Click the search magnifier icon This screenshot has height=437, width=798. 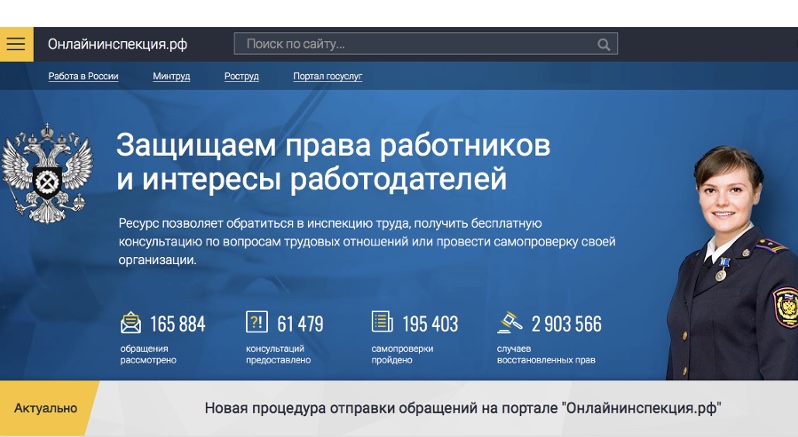click(604, 44)
